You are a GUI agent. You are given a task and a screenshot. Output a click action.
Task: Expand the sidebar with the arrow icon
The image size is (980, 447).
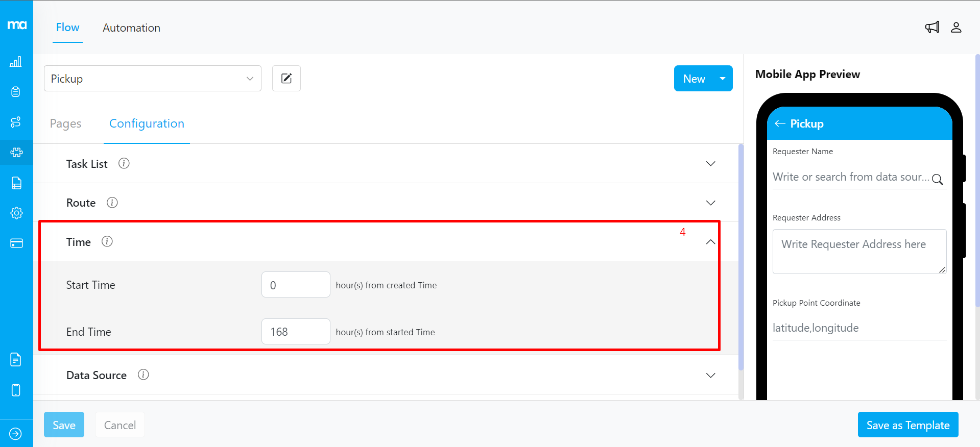coord(16,434)
